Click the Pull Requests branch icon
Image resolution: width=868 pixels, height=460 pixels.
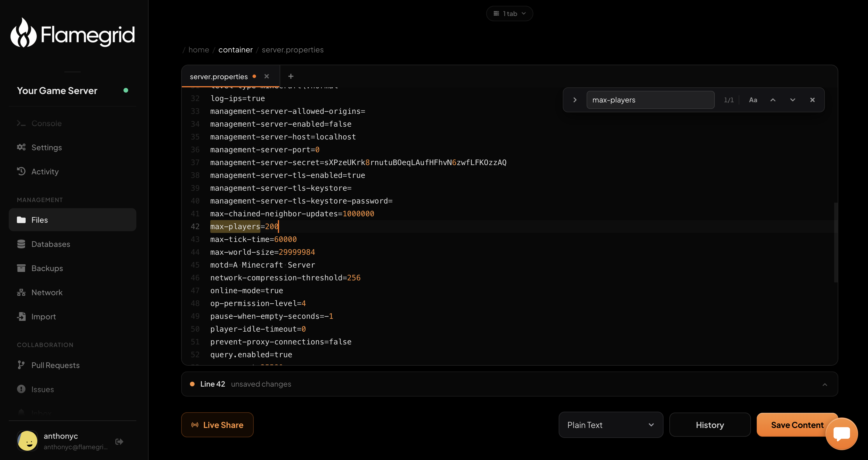21,365
